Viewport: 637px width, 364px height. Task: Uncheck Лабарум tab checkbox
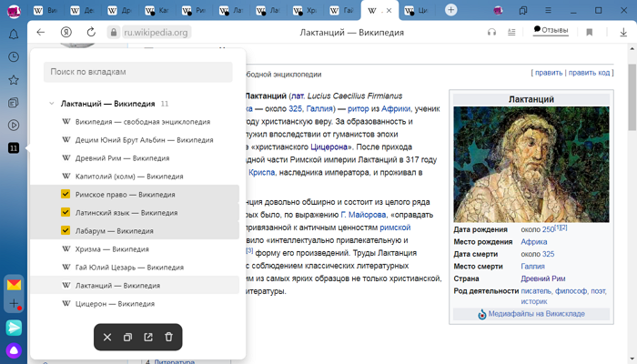66,230
